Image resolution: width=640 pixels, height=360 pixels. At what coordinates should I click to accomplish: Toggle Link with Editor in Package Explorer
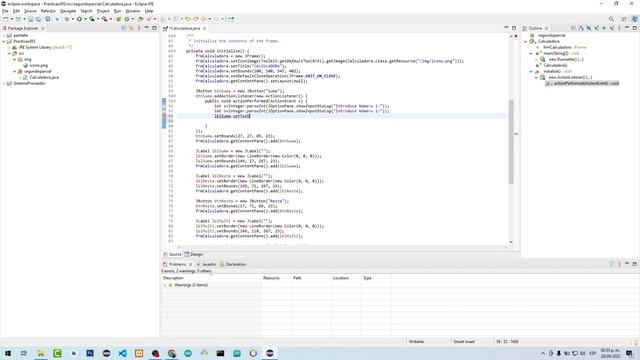point(131,28)
